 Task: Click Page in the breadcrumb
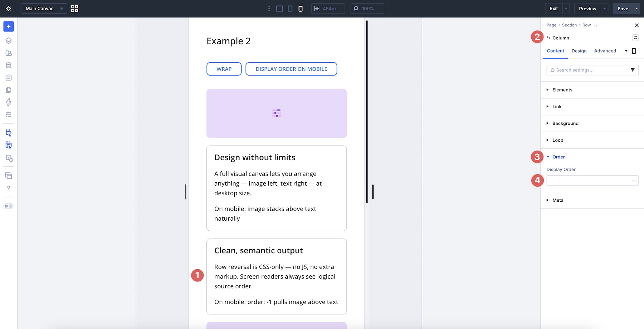[551, 25]
